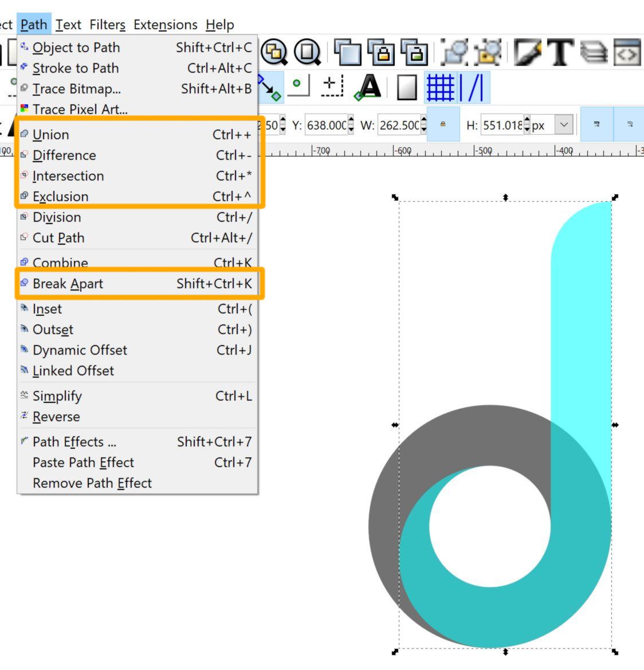Viewport: 644px width, 670px height.
Task: Apply Union to selected paths
Action: click(137, 135)
